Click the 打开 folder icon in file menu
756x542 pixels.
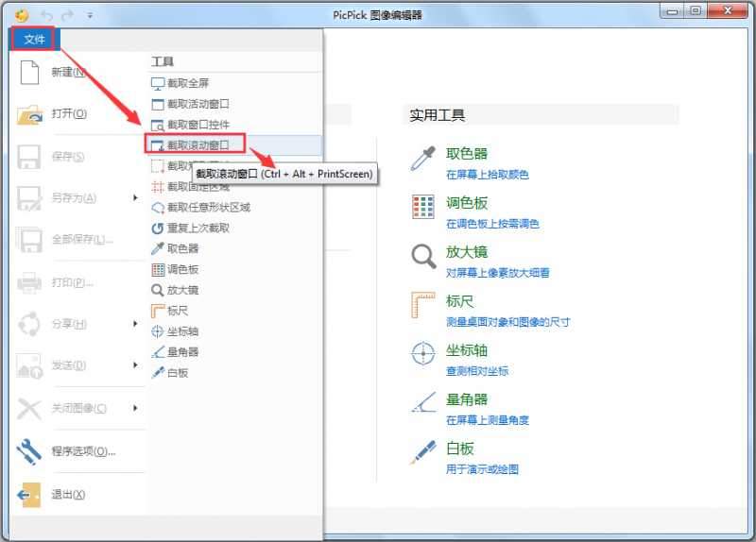tap(30, 114)
